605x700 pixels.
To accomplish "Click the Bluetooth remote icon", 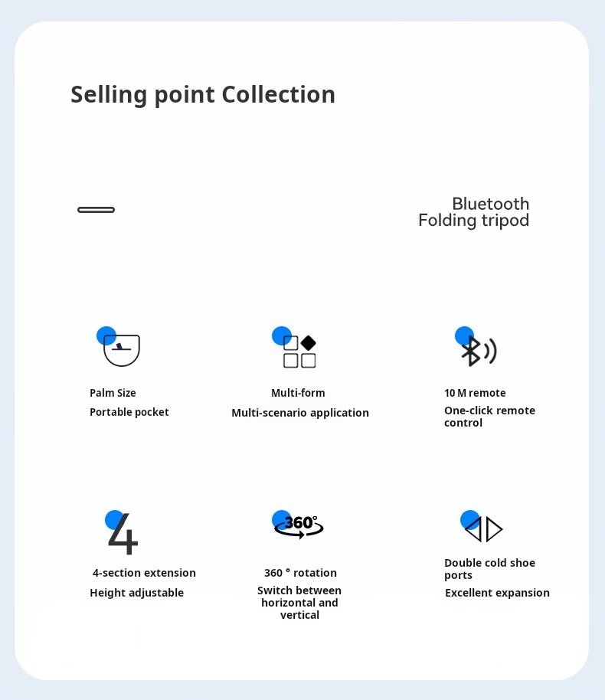I will tap(479, 351).
